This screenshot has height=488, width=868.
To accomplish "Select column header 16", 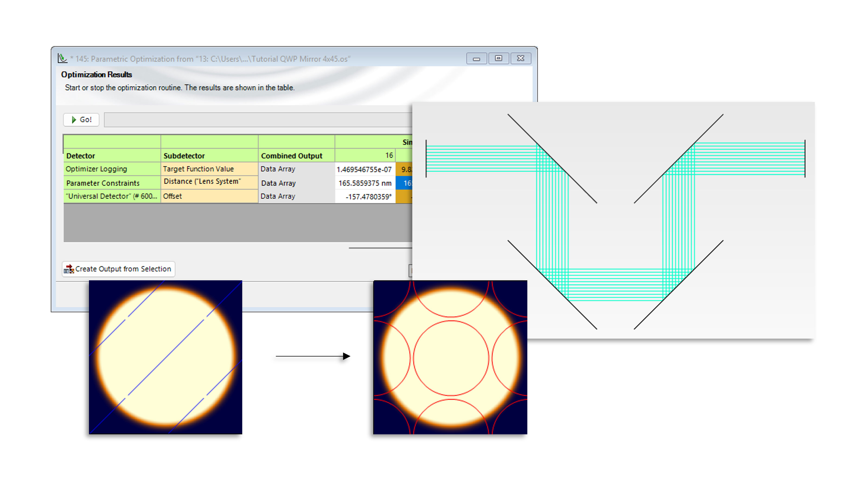I will [x=365, y=155].
